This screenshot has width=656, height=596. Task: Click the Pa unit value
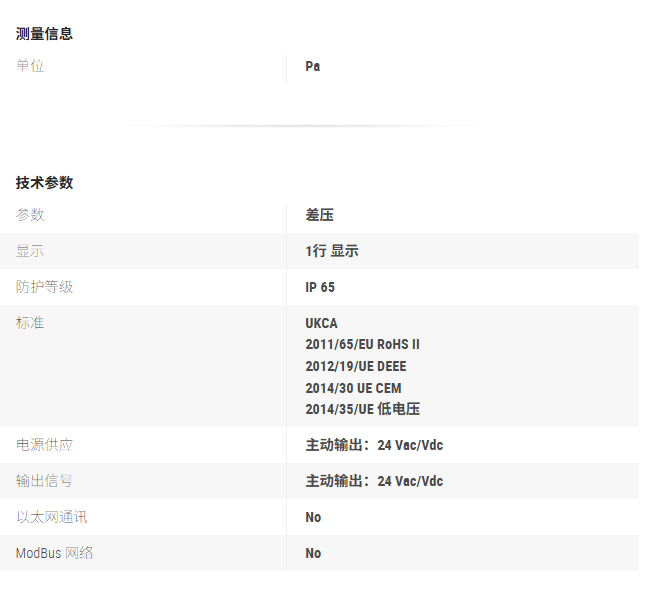point(313,66)
